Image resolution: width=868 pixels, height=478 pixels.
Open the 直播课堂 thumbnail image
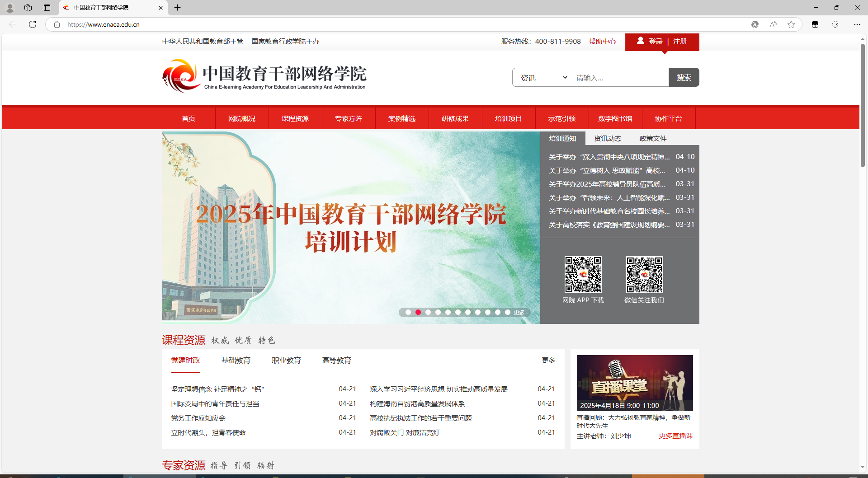pyautogui.click(x=635, y=383)
